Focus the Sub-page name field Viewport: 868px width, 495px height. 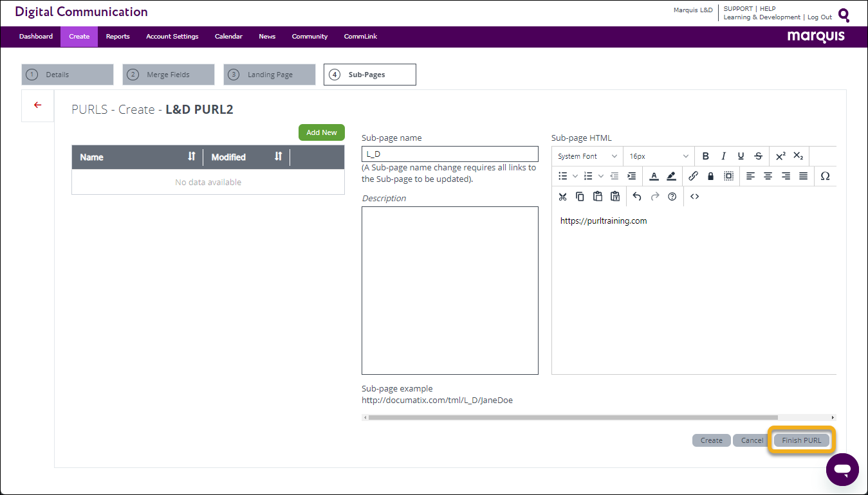click(450, 154)
